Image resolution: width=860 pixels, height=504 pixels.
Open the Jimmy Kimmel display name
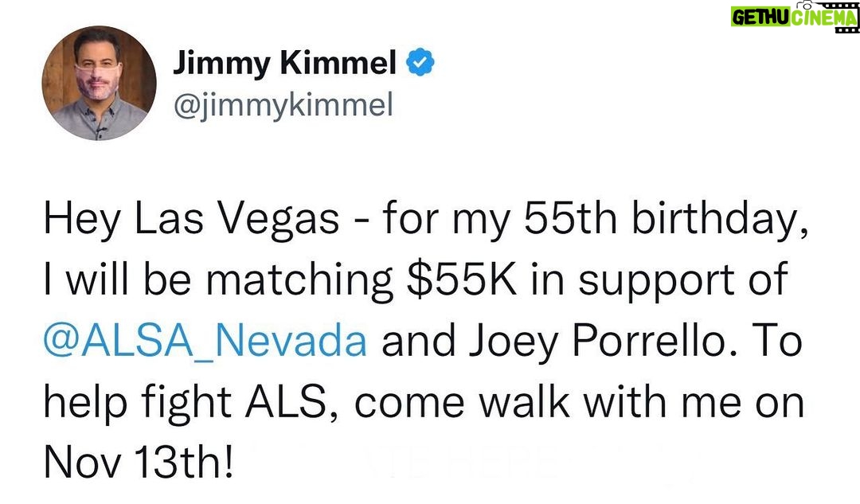click(284, 63)
